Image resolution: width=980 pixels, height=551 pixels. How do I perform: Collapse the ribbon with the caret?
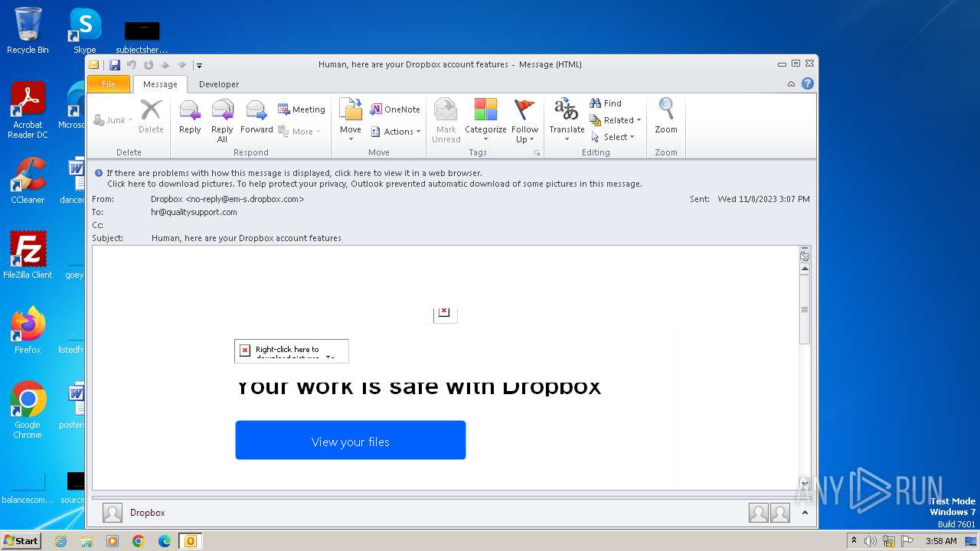(791, 84)
